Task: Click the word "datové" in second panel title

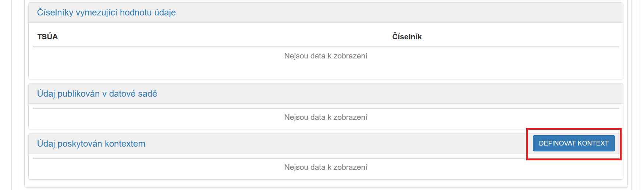Action: pyautogui.click(x=122, y=94)
